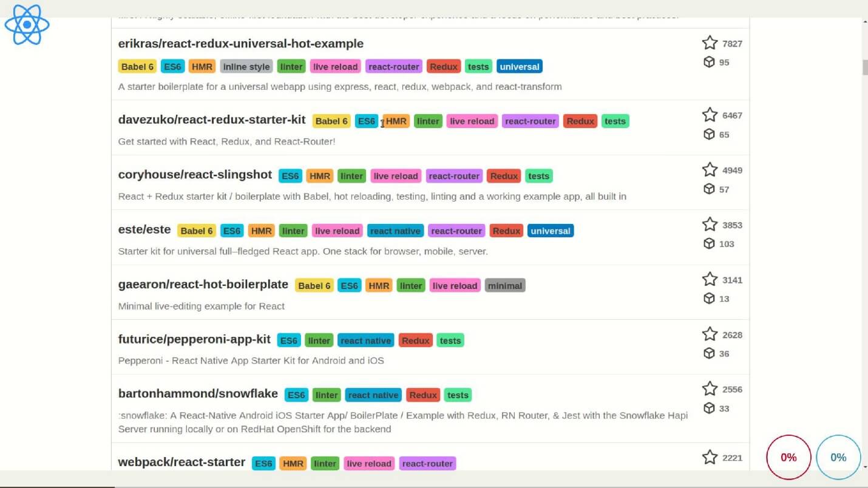Image resolution: width=868 pixels, height=488 pixels.
Task: Click the 'universal' tag in the erikras row
Action: (x=520, y=67)
